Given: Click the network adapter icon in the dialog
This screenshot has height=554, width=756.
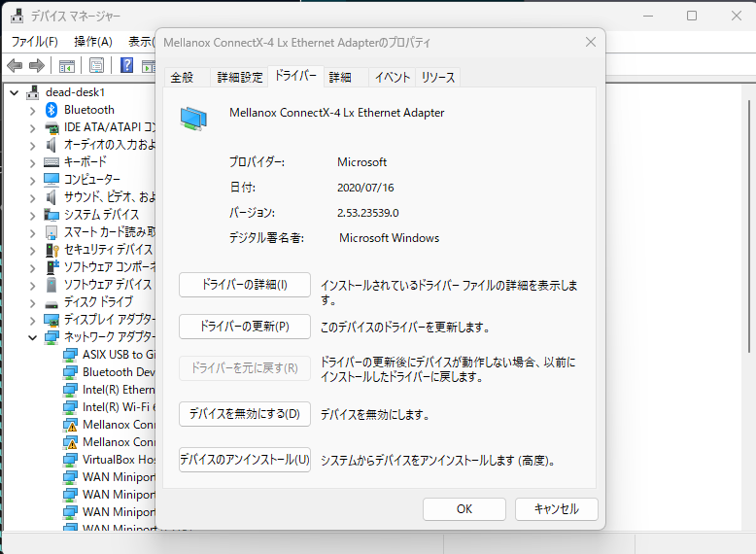Looking at the screenshot, I should click(x=193, y=120).
